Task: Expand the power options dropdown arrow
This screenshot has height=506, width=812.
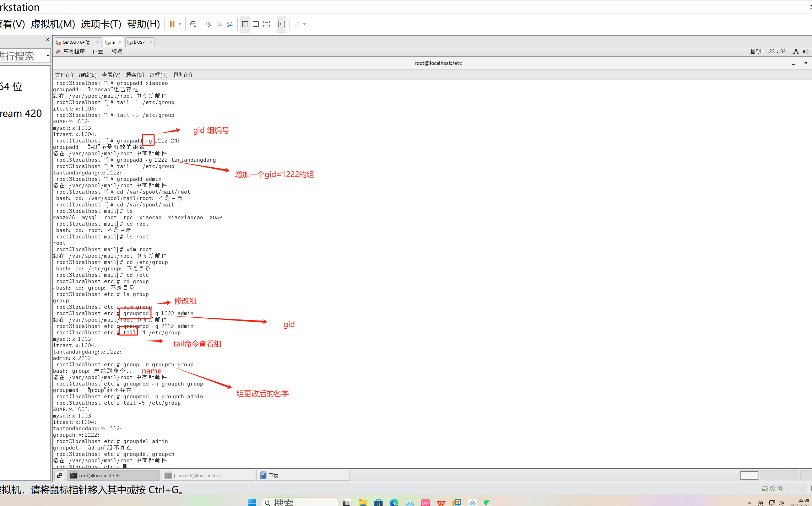Action: [180, 24]
